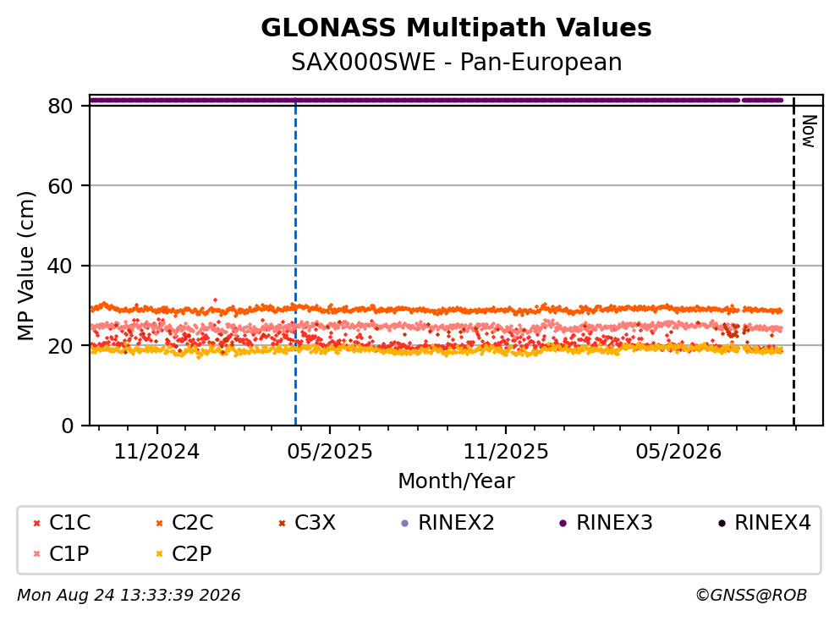This screenshot has height=621, width=840.
Task: Click the blue dashed vertical event line
Action: point(295,261)
